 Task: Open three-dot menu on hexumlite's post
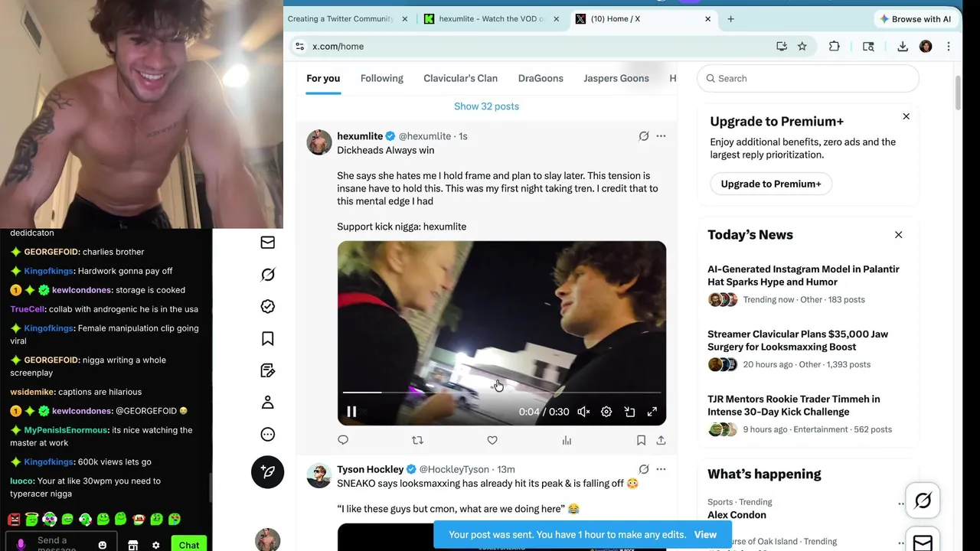click(x=661, y=136)
